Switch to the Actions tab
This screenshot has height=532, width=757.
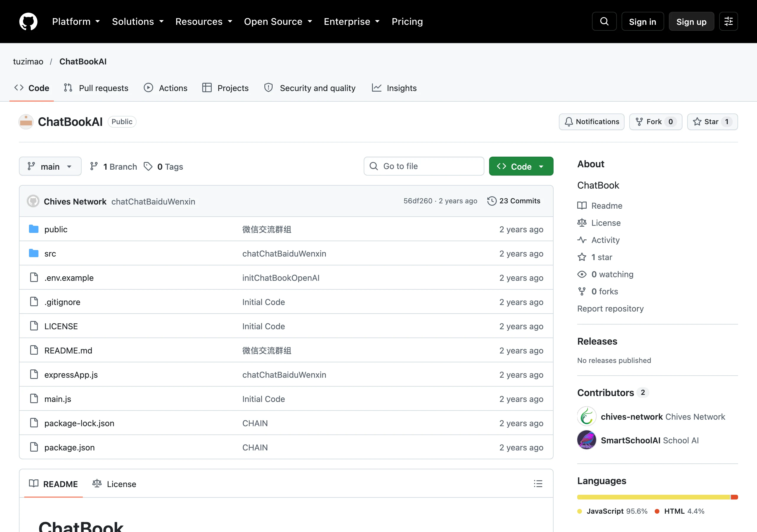(166, 88)
